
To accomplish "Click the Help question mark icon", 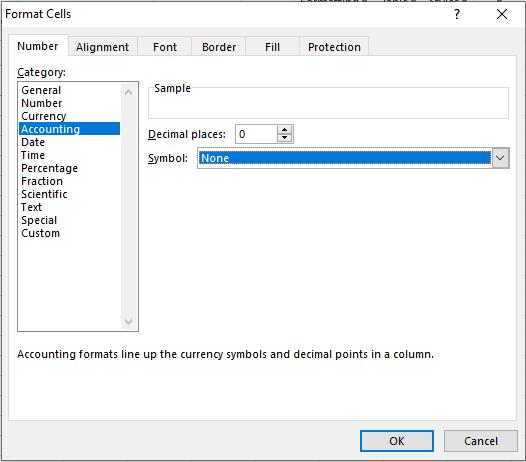I will click(457, 14).
